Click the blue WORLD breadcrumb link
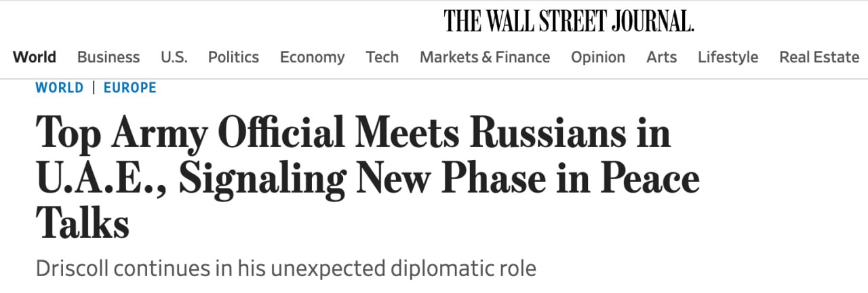The width and height of the screenshot is (868, 293). 60,87
